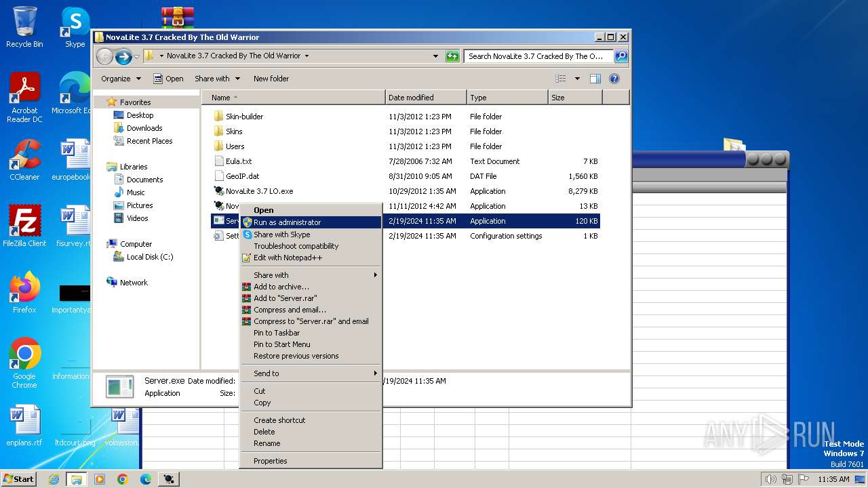Click the Explorer Back navigation arrow
The width and height of the screenshot is (868, 488).
(x=104, y=56)
